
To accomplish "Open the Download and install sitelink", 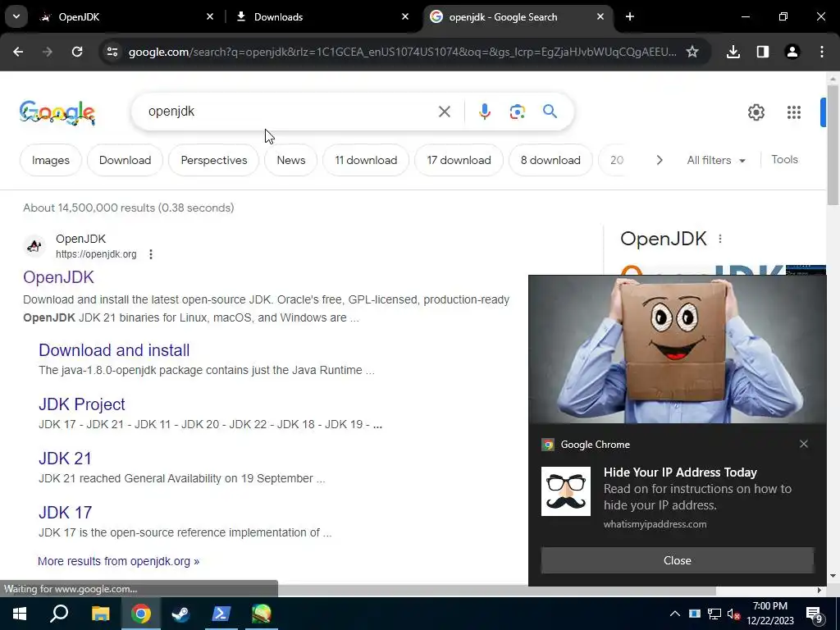I will 114,349.
